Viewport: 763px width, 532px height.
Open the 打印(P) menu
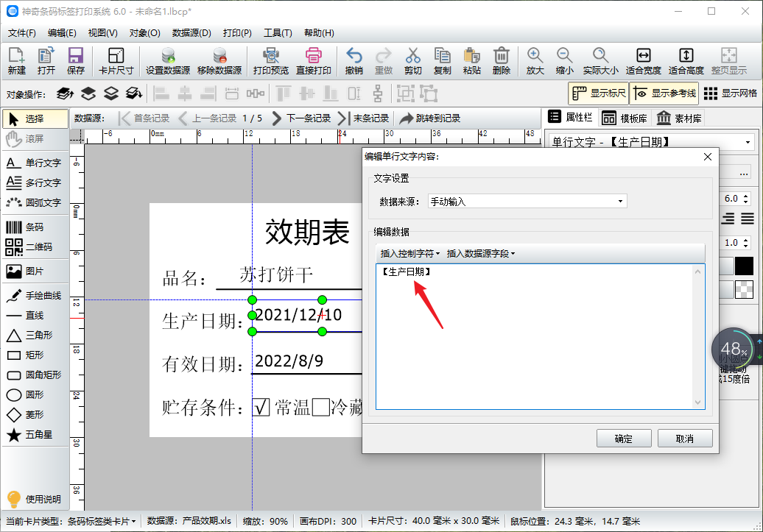pyautogui.click(x=237, y=33)
